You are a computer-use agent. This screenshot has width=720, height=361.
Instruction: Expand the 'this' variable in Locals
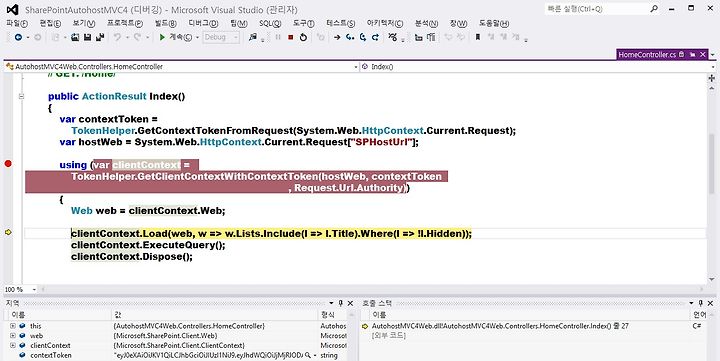coord(12,326)
